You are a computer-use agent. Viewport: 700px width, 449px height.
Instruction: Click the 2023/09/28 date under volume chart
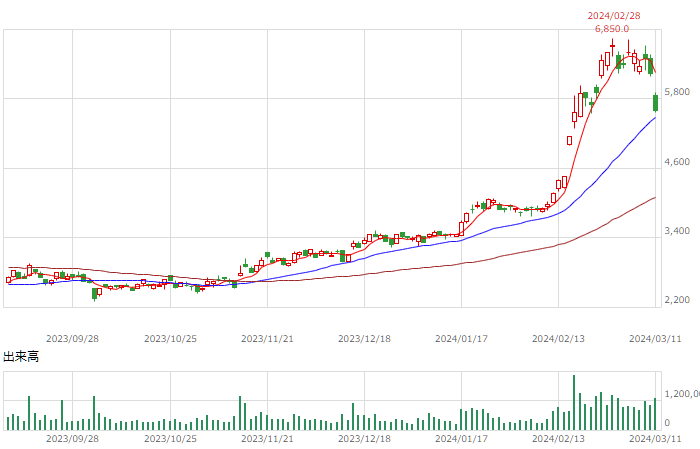click(72, 439)
